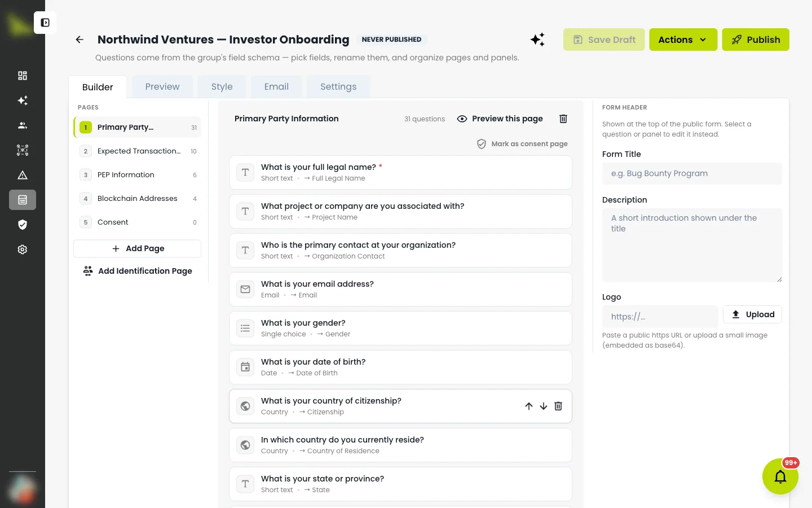Click the Save Draft button

tap(604, 40)
